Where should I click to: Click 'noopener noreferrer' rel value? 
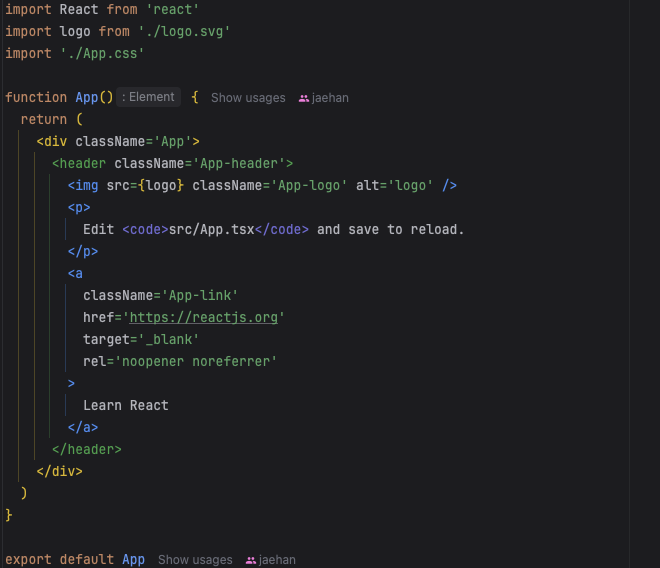[x=196, y=361]
